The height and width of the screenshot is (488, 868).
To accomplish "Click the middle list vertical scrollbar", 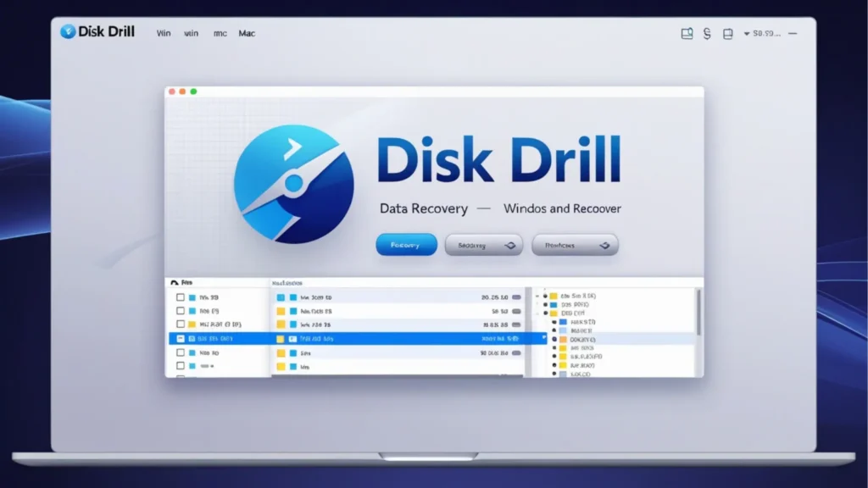I will tap(528, 332).
